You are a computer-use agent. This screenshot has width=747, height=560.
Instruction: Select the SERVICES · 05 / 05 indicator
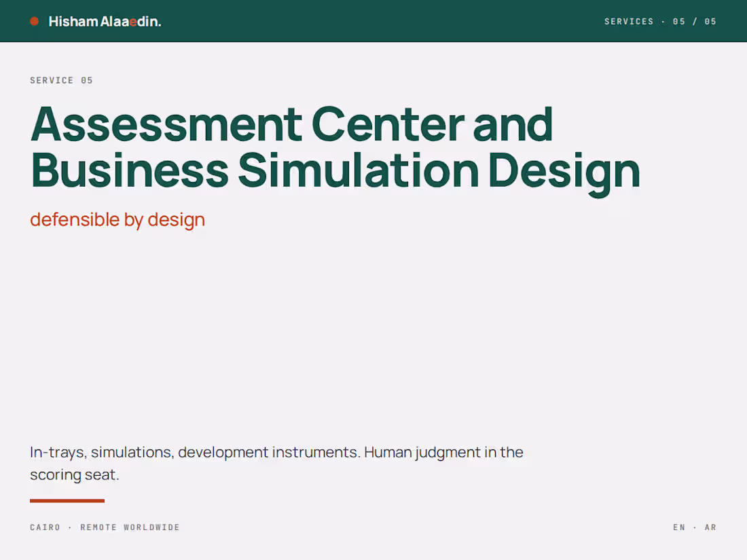pos(660,22)
